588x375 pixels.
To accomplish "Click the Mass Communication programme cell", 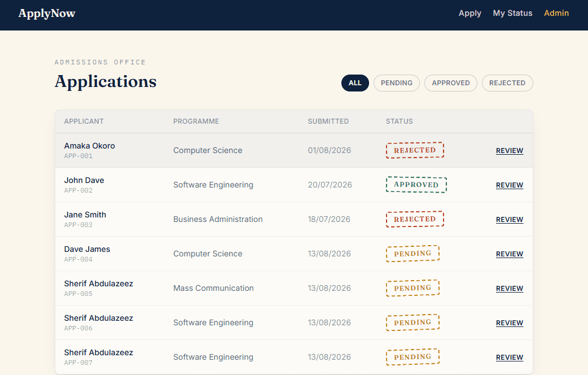I will (x=213, y=288).
